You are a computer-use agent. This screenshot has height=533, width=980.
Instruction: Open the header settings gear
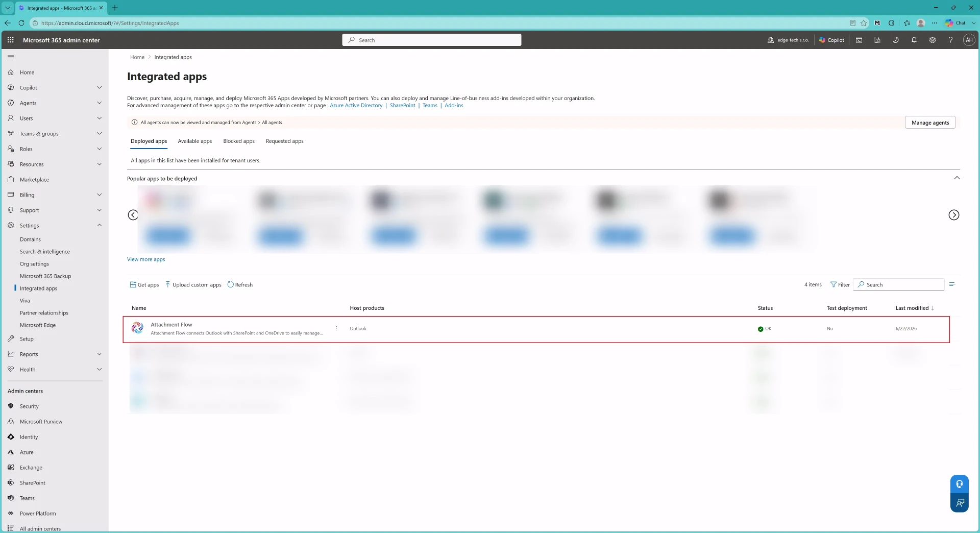[933, 40]
